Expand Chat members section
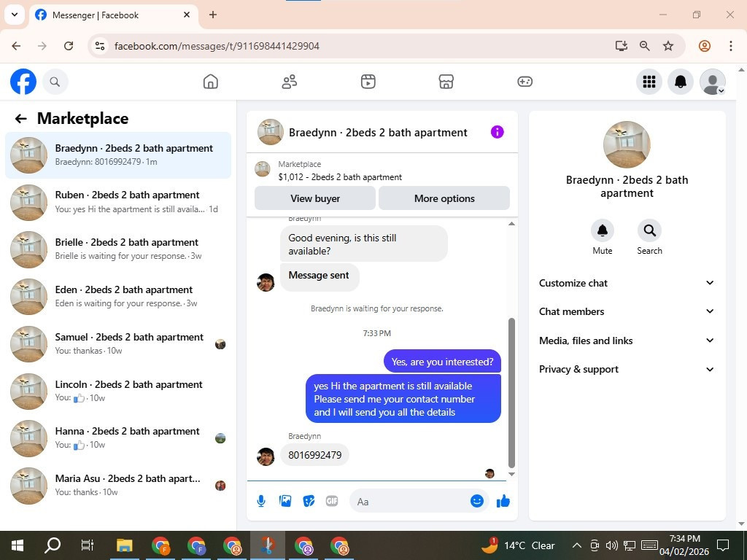This screenshot has width=747, height=560. point(627,311)
